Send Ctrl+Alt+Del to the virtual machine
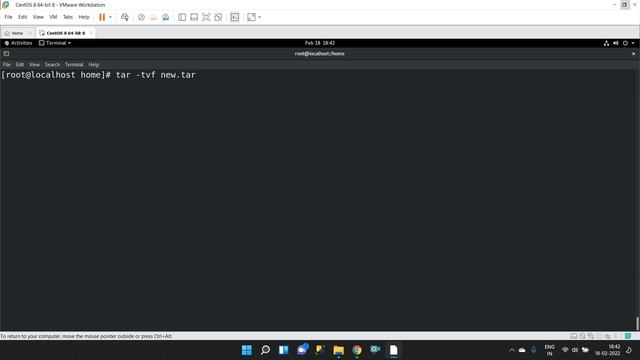 pyautogui.click(x=125, y=17)
